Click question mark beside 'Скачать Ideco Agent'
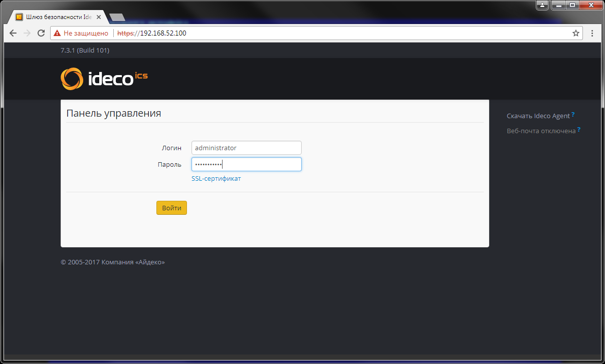The height and width of the screenshot is (364, 605). pyautogui.click(x=573, y=115)
